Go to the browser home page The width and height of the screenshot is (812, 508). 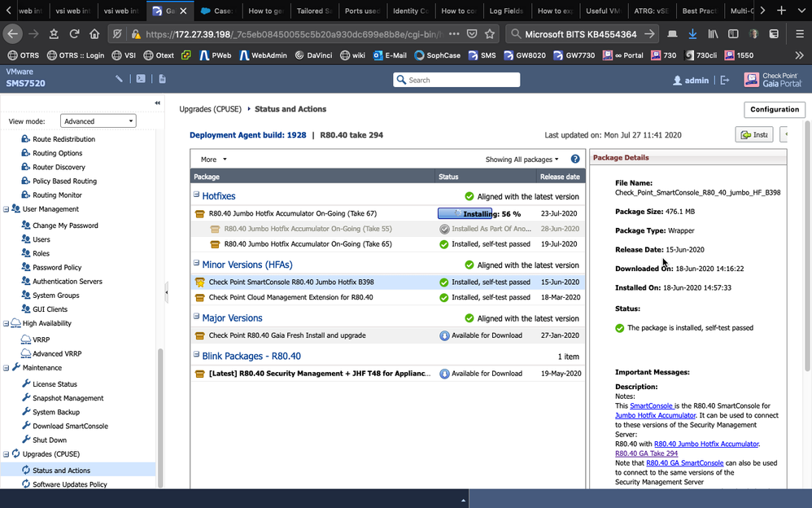pyautogui.click(x=94, y=33)
